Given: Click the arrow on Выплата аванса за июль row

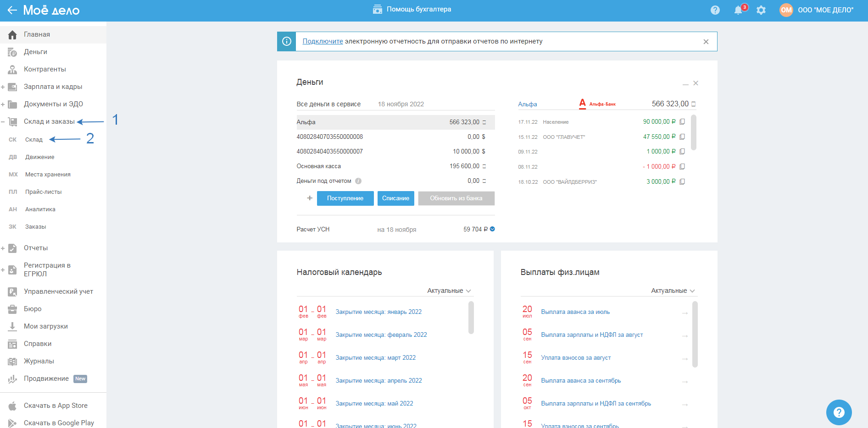Looking at the screenshot, I should pyautogui.click(x=685, y=313).
